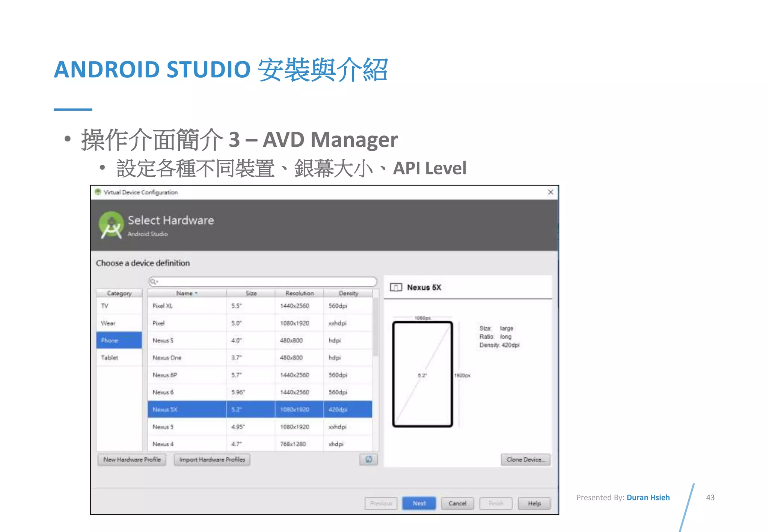Viewport: 769px width, 532px height.
Task: Click the 3.7" size cell of Nexus One
Action: coord(236,358)
